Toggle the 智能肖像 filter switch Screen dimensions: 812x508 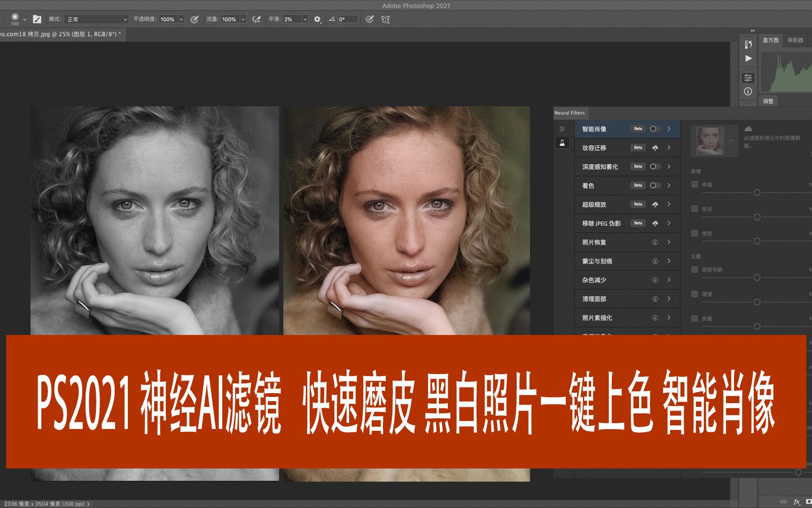tap(655, 129)
